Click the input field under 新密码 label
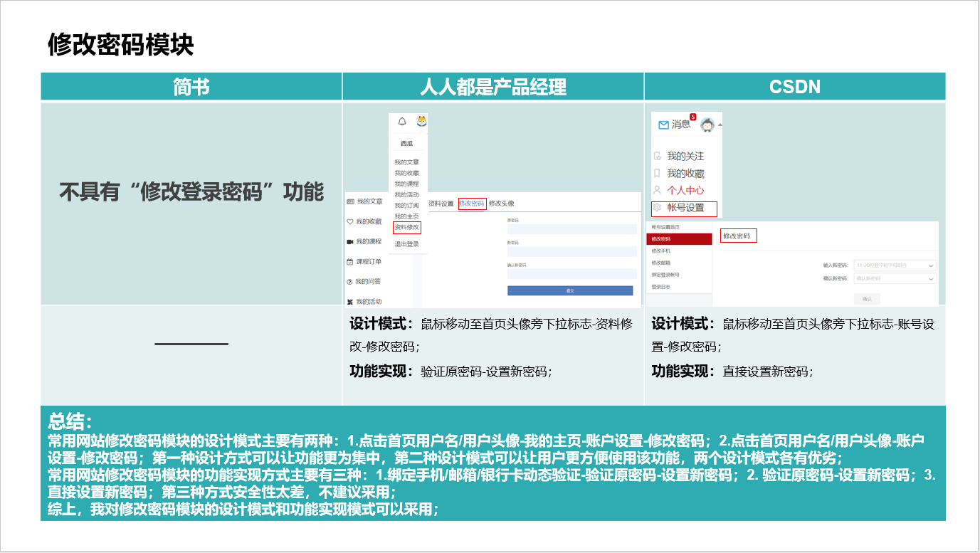 click(571, 251)
